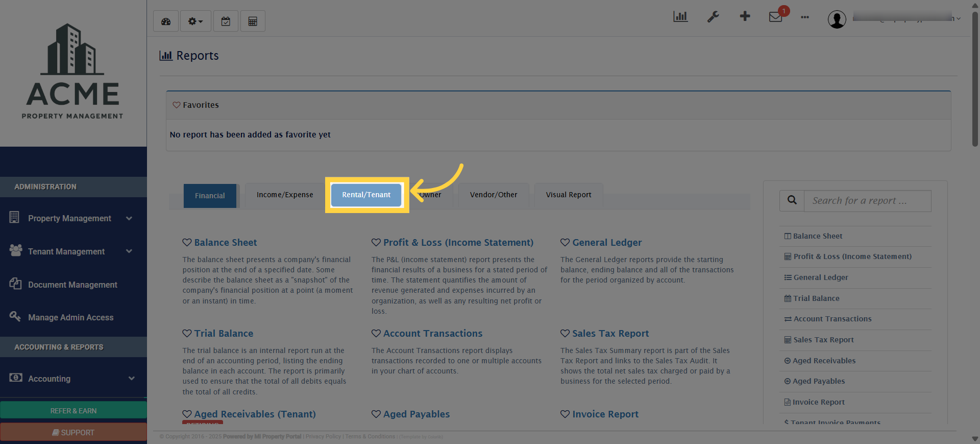
Task: Open the Privacy Policy footer link
Action: tap(323, 436)
